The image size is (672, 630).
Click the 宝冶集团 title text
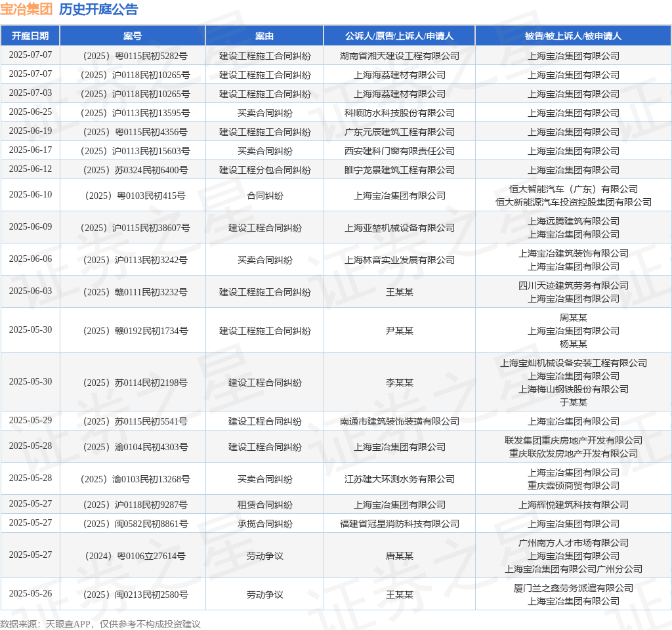(26, 9)
